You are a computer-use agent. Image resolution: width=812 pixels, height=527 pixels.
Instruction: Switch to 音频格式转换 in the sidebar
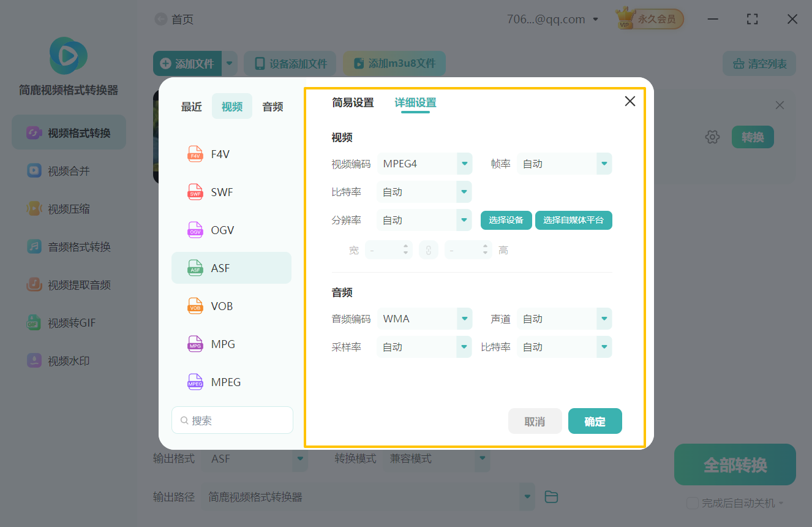tap(68, 246)
